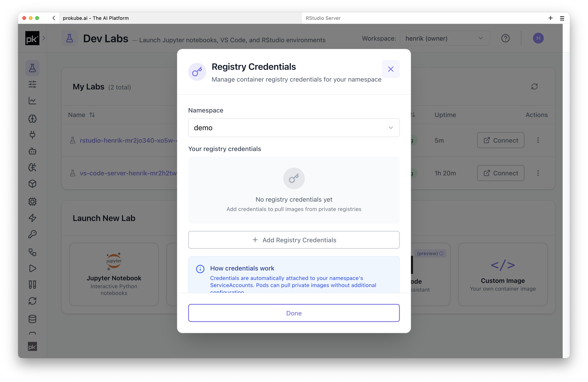Open the CPU chip sidebar icon
This screenshot has height=382, width=588.
click(x=32, y=202)
